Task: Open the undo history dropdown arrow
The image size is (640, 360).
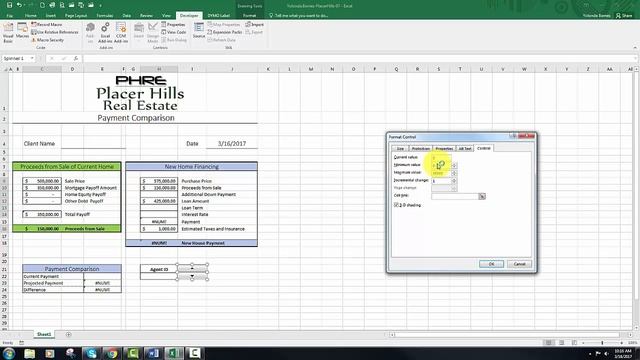Action: pos(24,6)
